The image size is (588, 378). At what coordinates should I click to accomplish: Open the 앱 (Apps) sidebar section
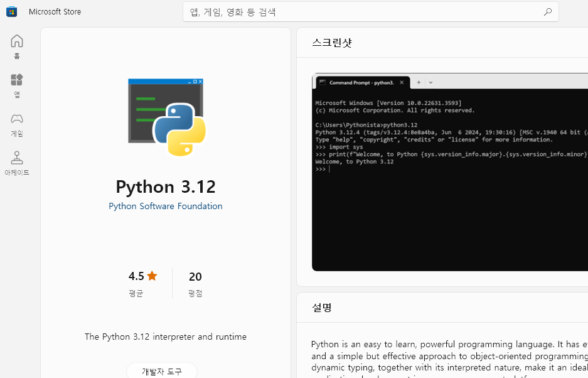point(16,85)
